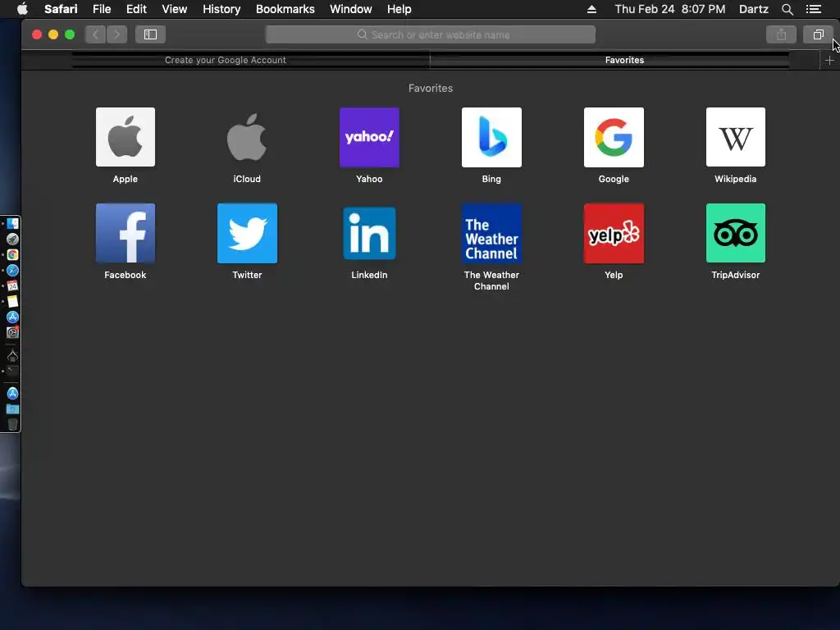Open the Apple favorite tile
The image size is (840, 630).
point(126,137)
